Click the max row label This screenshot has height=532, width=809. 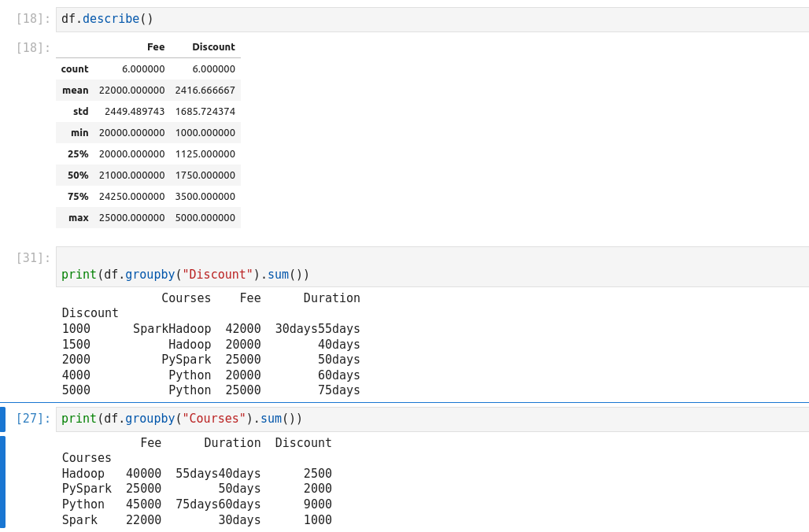click(x=79, y=218)
